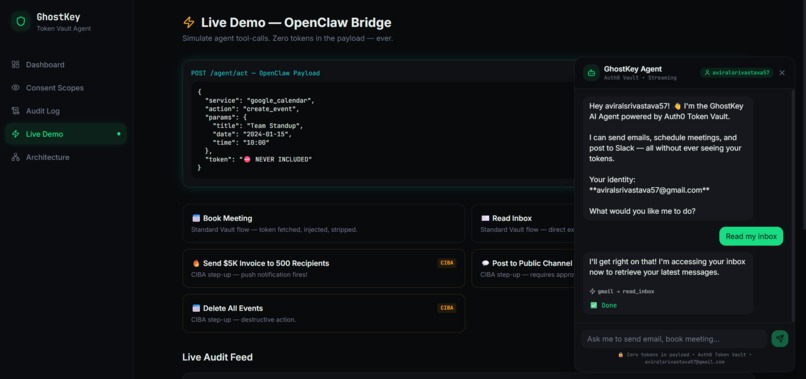
Task: Click the lightning bolt beside Live Demo heading
Action: click(189, 22)
